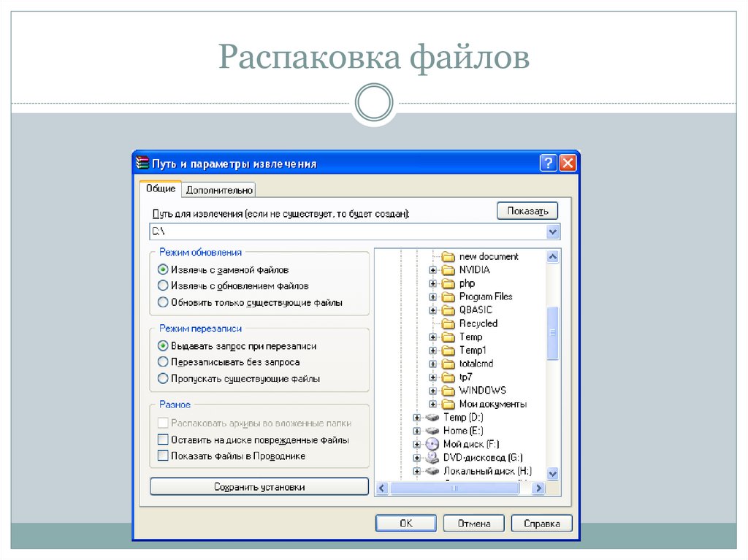Click the new document folder icon
This screenshot has width=748, height=560.
coord(448,256)
